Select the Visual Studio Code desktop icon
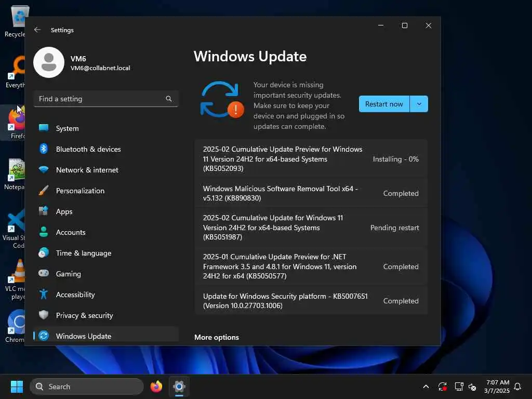This screenshot has width=532, height=399. click(14, 229)
